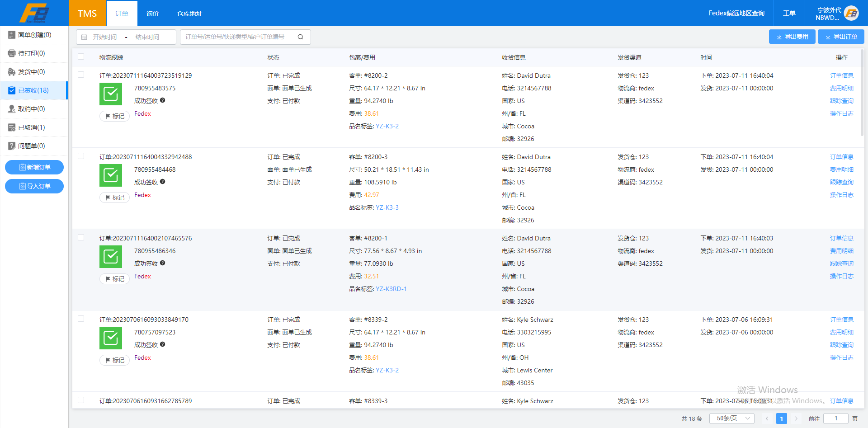Viewport: 868px width, 428px height.
Task: Click the 前往 page number input
Action: pyautogui.click(x=835, y=419)
